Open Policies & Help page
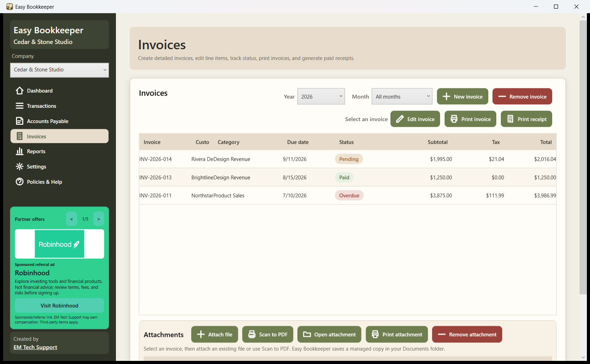The width and height of the screenshot is (590, 364). [x=59, y=182]
